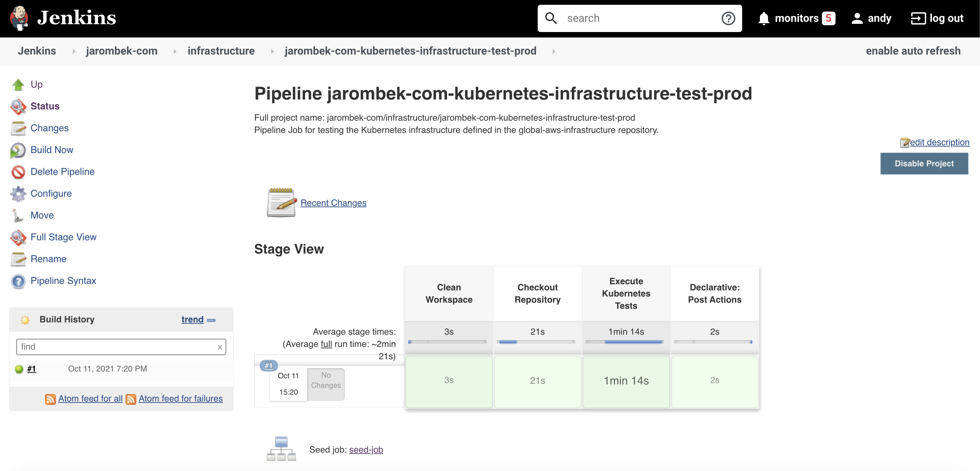This screenshot has width=980, height=471.
Task: Click the Build Now clock icon
Action: tap(18, 150)
